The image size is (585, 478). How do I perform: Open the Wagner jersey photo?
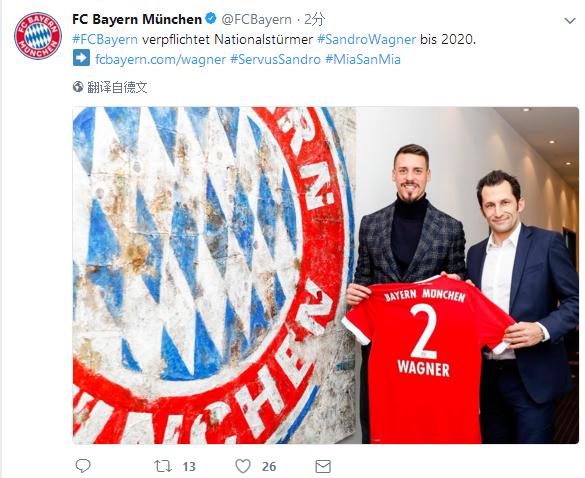(x=326, y=275)
